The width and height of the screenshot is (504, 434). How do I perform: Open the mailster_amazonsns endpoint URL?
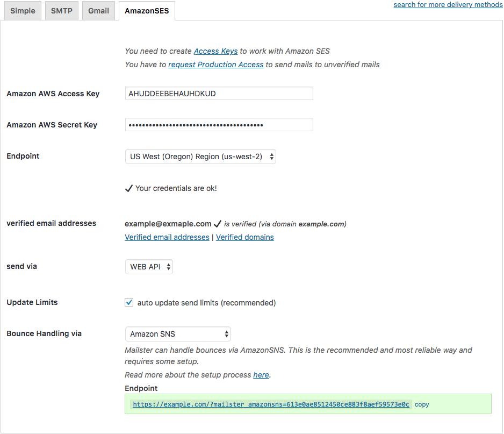click(271, 404)
